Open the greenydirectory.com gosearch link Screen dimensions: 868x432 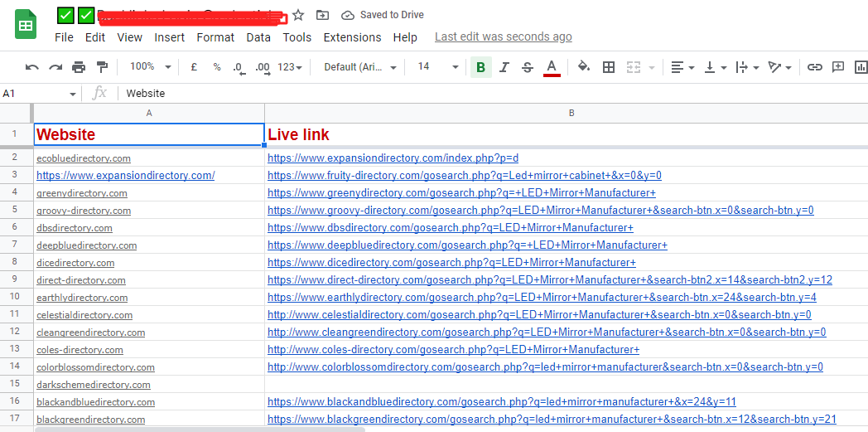461,192
